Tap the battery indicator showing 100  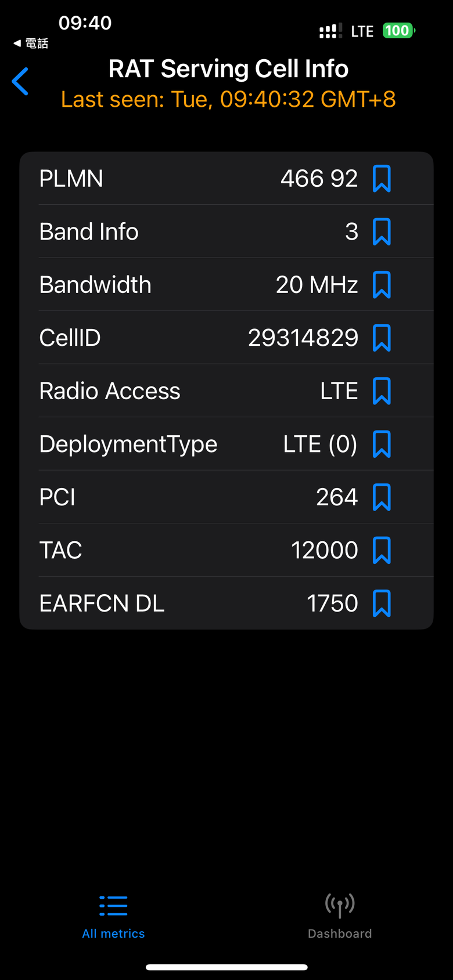[398, 31]
